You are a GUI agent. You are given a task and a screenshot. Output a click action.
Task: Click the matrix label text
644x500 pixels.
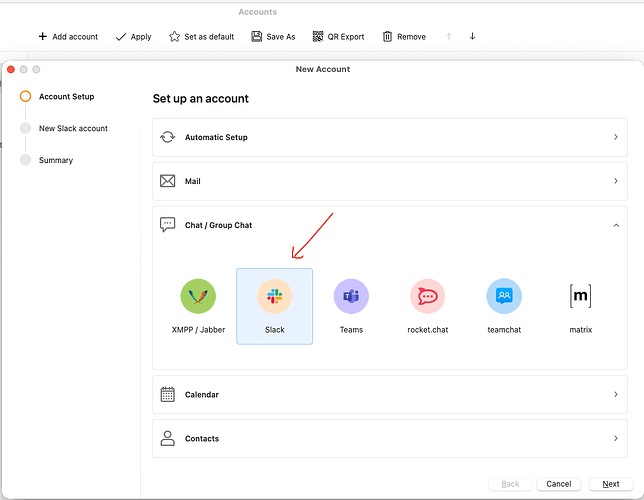(580, 329)
